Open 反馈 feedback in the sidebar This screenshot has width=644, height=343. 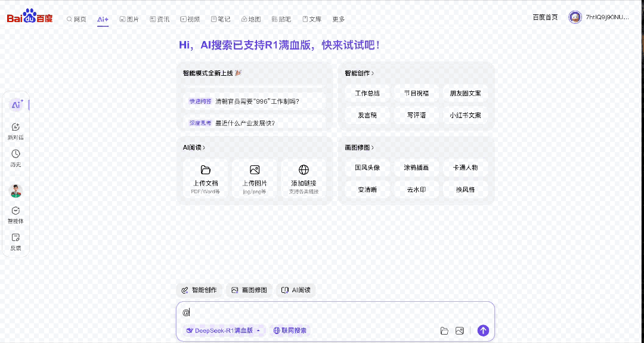point(16,242)
